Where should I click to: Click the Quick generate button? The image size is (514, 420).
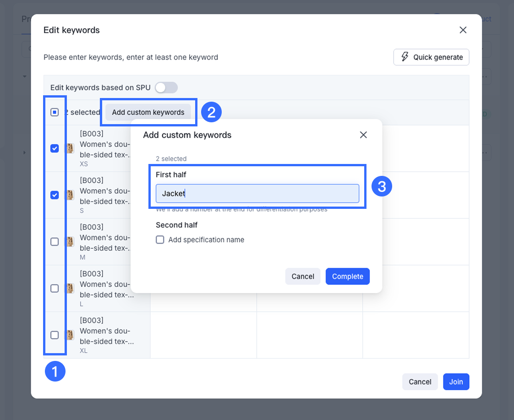tap(431, 57)
